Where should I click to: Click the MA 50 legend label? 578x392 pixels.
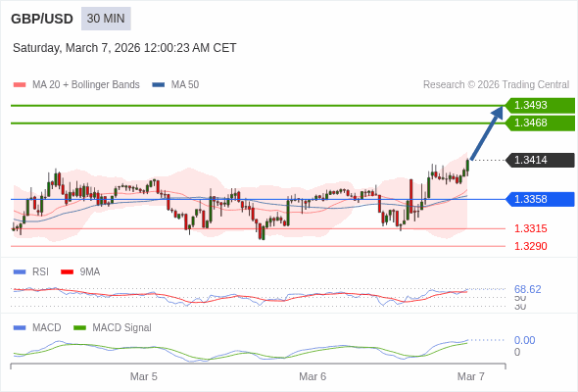pyautogui.click(x=185, y=85)
